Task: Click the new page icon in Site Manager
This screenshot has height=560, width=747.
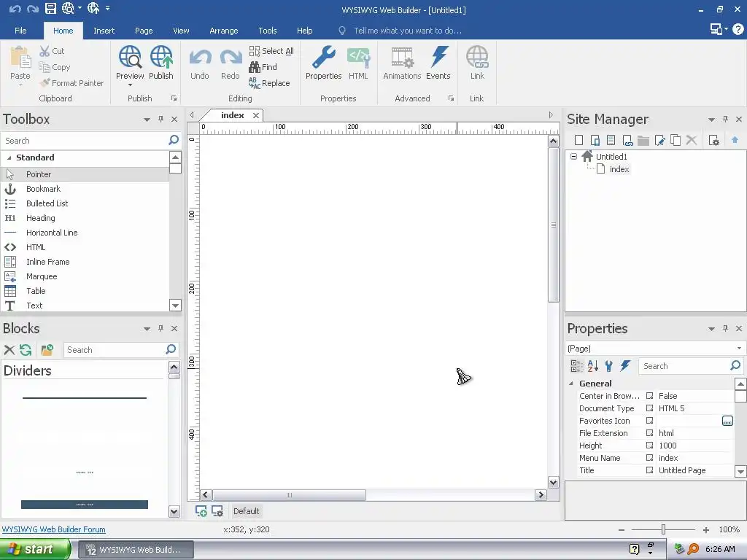Action: click(x=578, y=140)
